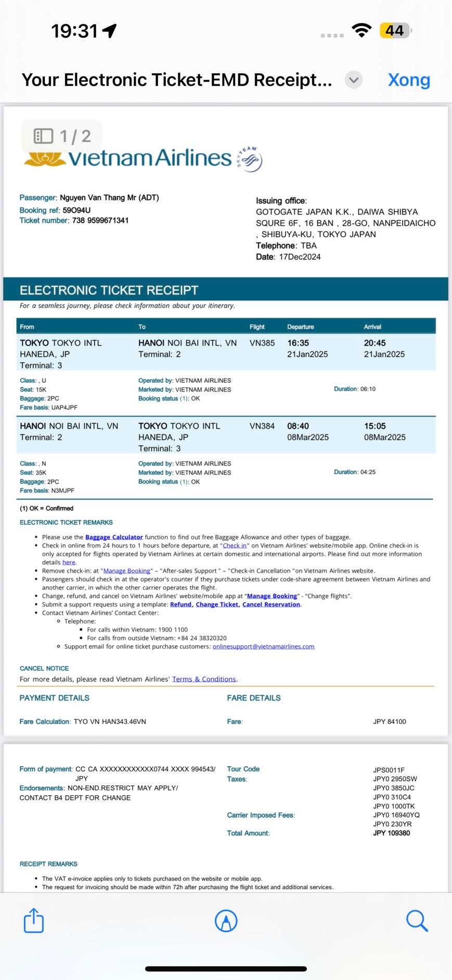The width and height of the screenshot is (452, 980).
Task: Open the Check in link
Action: pos(235,546)
